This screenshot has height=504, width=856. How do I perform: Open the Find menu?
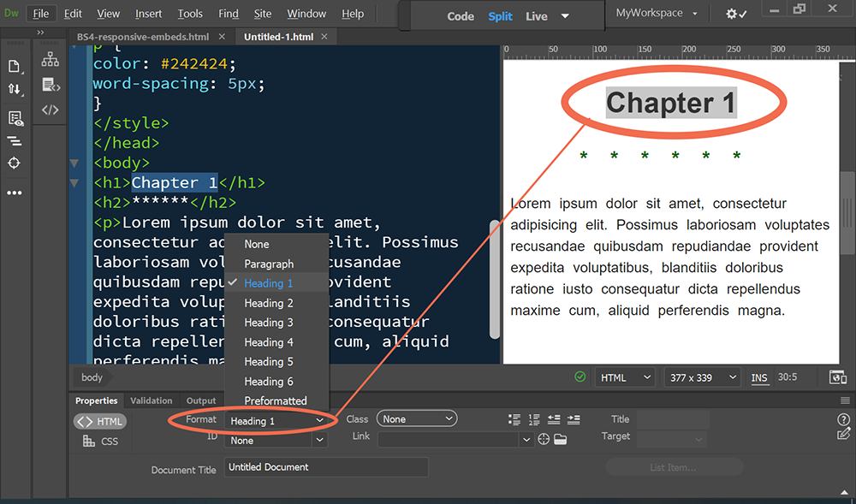pos(229,14)
